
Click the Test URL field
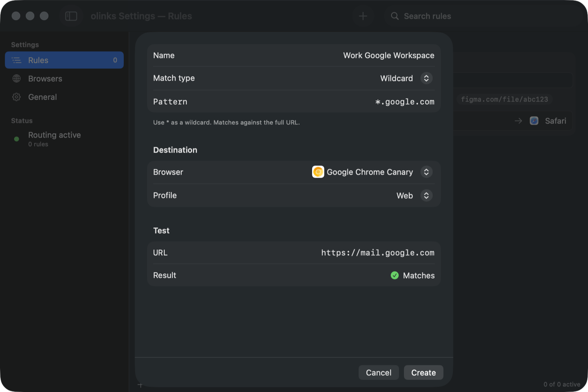tap(378, 253)
